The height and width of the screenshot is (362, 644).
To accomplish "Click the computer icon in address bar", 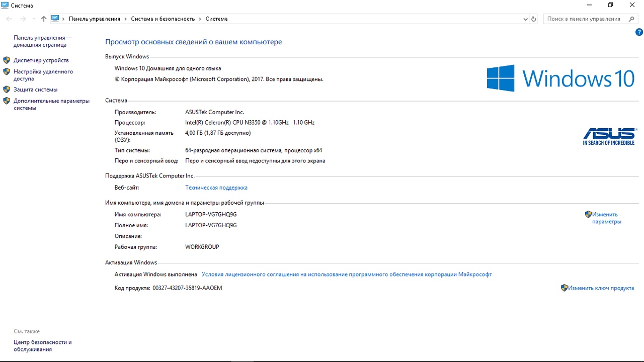I will [x=55, y=19].
